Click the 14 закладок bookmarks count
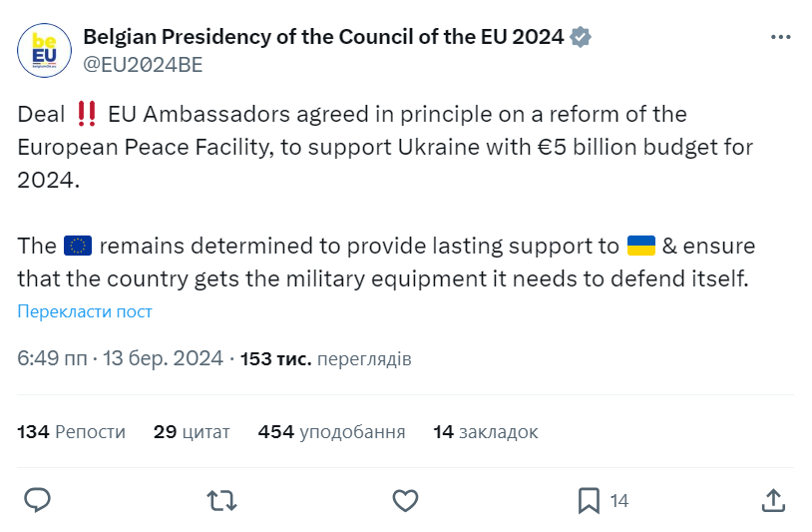Viewport: 812px width, 532px height. coord(486,431)
